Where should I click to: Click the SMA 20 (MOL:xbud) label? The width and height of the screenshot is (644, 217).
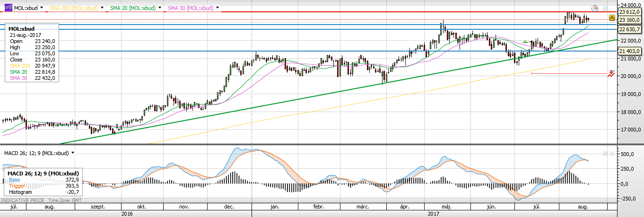[132, 8]
